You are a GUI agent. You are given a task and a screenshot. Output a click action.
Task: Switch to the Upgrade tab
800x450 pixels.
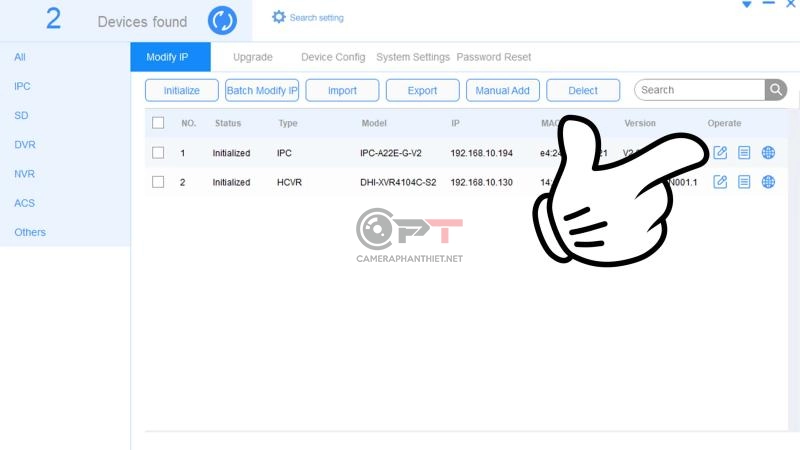pyautogui.click(x=252, y=57)
